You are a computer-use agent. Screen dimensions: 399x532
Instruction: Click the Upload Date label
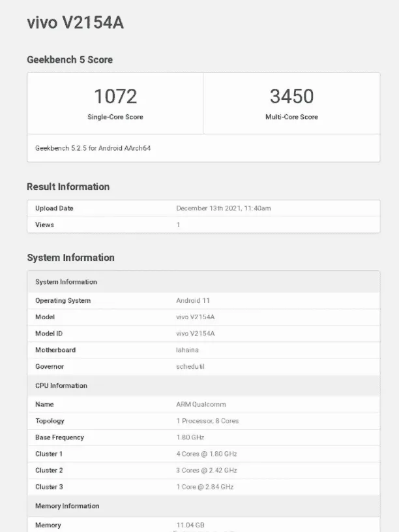coord(54,208)
